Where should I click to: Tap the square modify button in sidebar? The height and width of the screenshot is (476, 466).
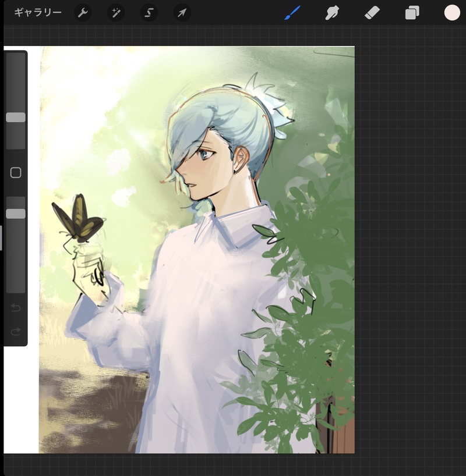tap(16, 173)
